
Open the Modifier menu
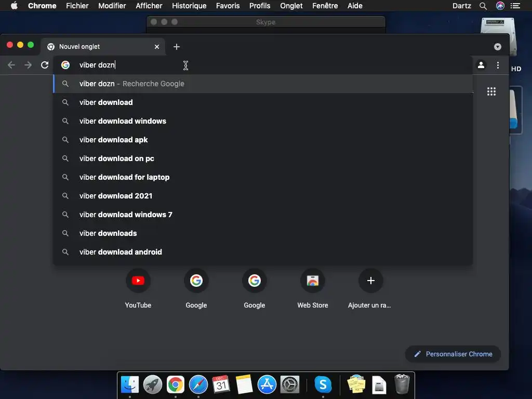pos(112,6)
